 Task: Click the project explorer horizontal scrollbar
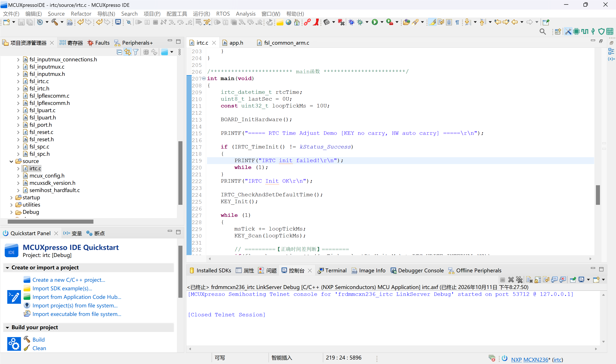(50, 222)
